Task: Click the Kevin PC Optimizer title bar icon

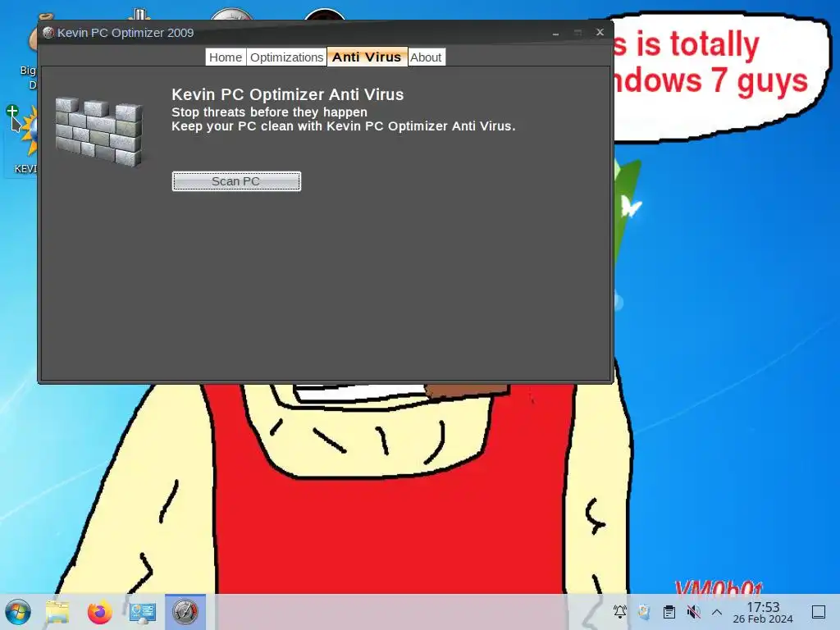Action: [x=48, y=33]
